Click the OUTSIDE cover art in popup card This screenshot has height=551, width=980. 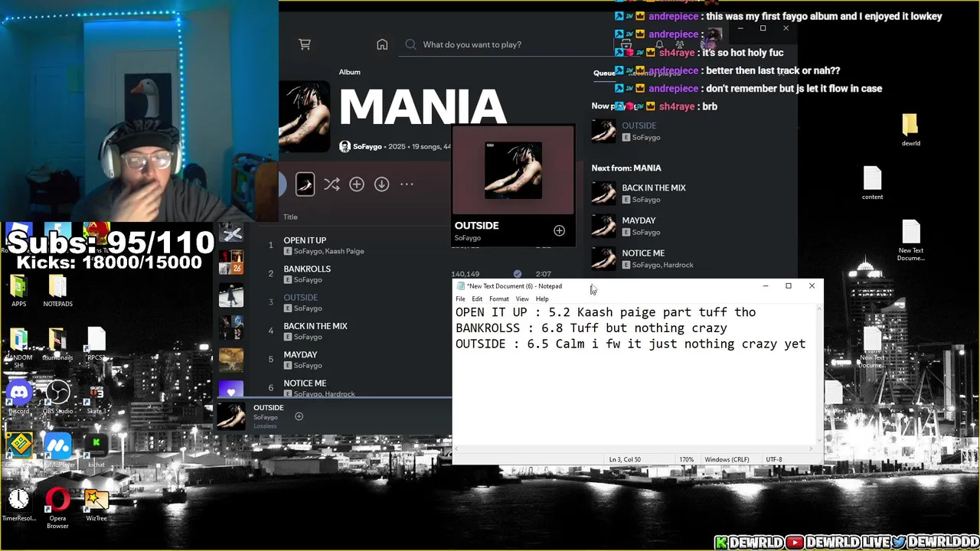click(513, 170)
